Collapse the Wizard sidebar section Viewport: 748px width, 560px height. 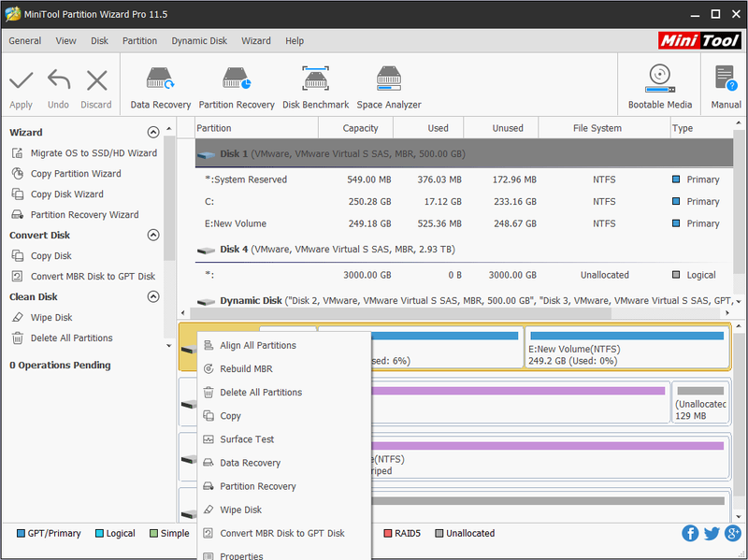[153, 132]
